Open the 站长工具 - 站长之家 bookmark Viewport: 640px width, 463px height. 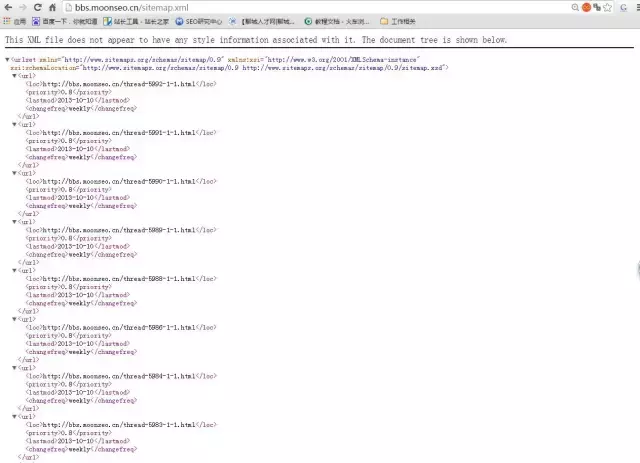136,21
